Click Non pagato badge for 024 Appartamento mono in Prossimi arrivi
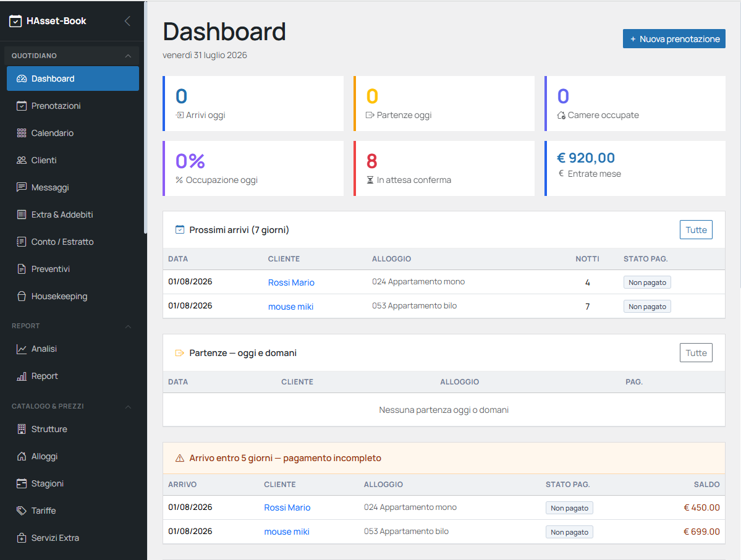 point(647,282)
